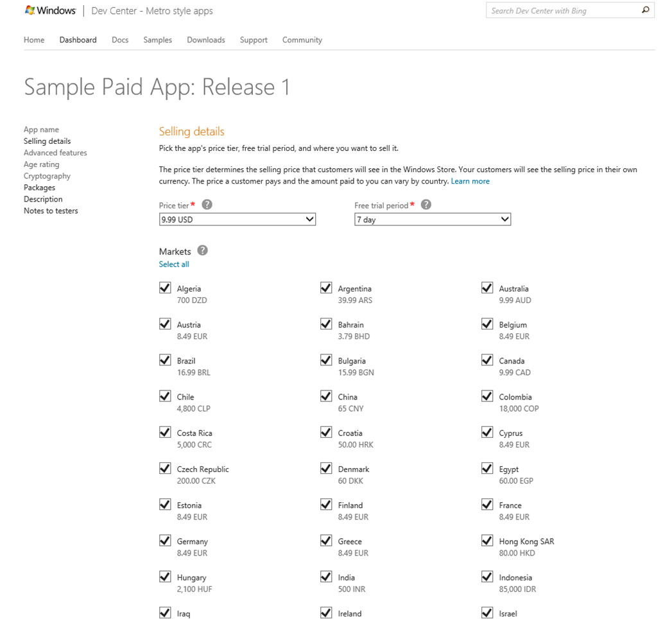Open Community nav item
Viewport: 672px width, 619px height.
(302, 40)
